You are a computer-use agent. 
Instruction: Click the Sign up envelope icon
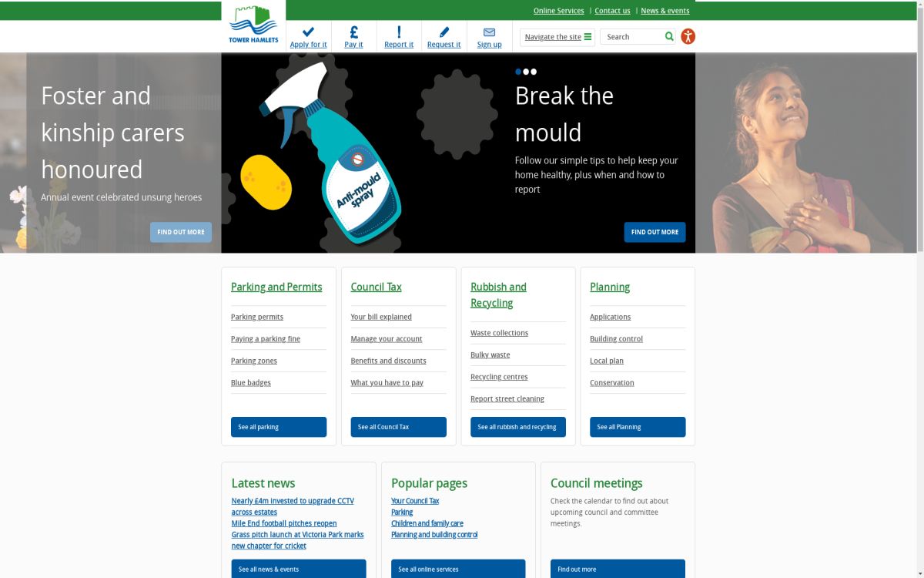[489, 32]
